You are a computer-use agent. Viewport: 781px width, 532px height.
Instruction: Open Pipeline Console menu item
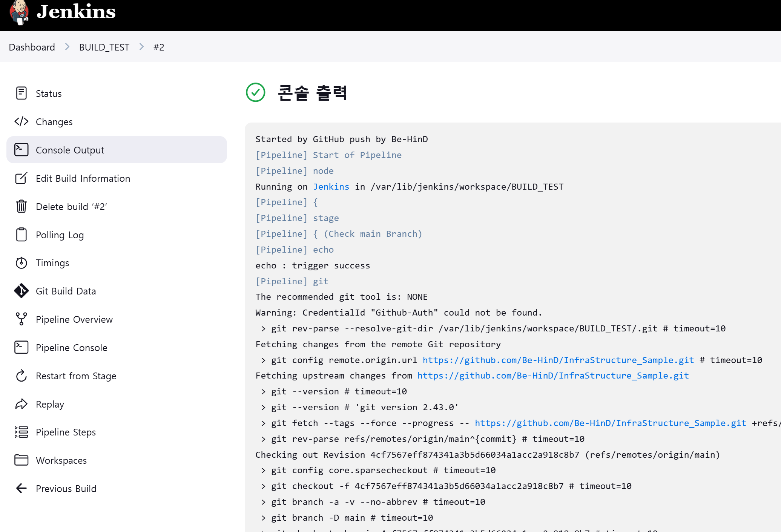pos(72,348)
